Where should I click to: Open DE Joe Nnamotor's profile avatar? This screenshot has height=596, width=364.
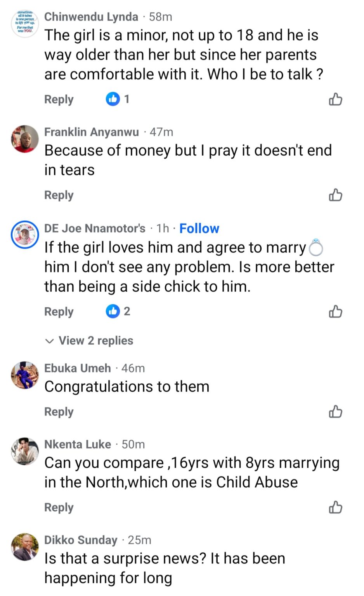pos(25,235)
